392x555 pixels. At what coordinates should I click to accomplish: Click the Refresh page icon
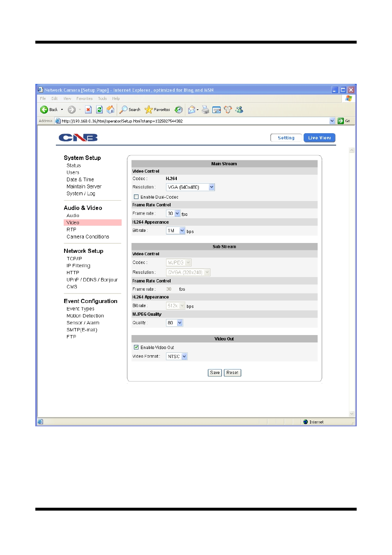click(x=99, y=110)
